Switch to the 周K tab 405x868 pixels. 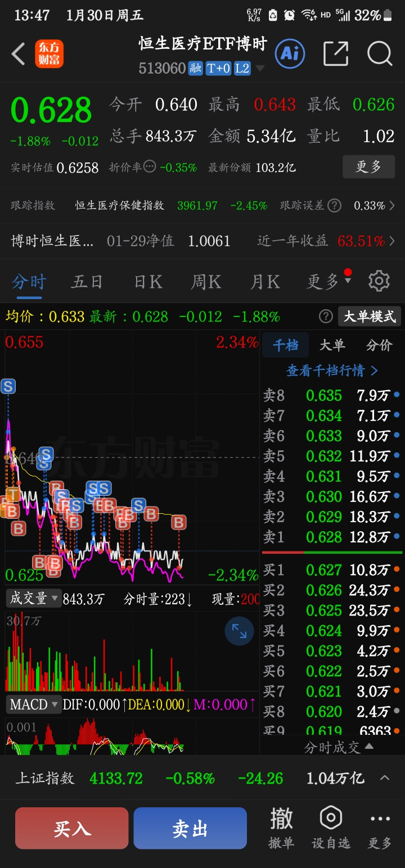coord(206,282)
